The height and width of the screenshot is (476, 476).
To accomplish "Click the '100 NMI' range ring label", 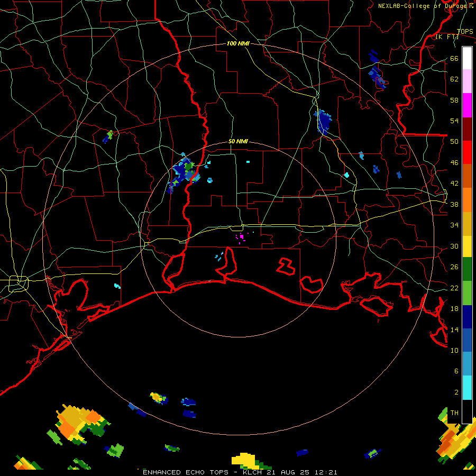I will coord(238,43).
